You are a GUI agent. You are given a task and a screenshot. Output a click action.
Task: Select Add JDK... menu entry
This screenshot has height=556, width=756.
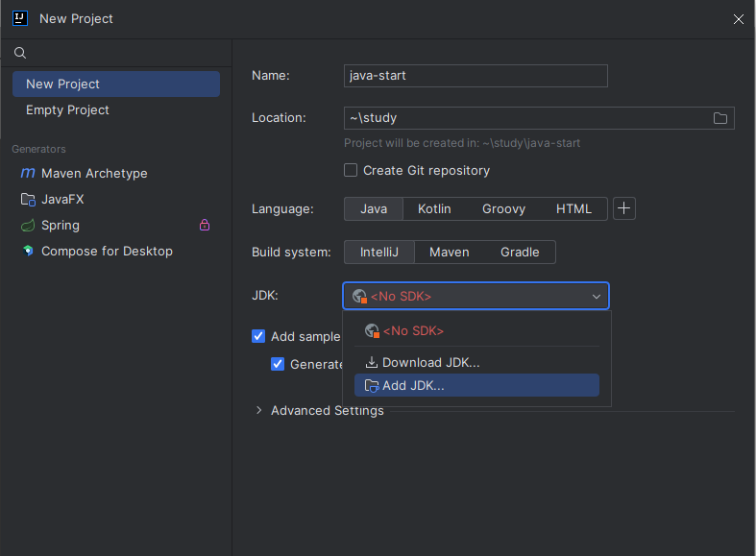pos(413,386)
